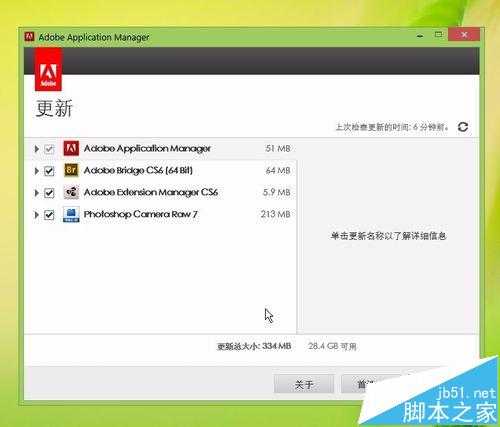
Task: Select the Adobe Application Manager update name
Action: tap(147, 148)
